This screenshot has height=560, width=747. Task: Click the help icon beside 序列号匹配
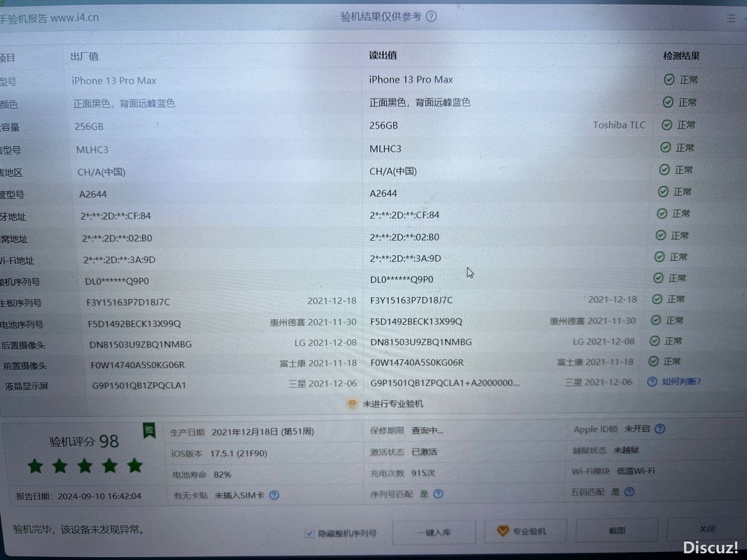[438, 493]
